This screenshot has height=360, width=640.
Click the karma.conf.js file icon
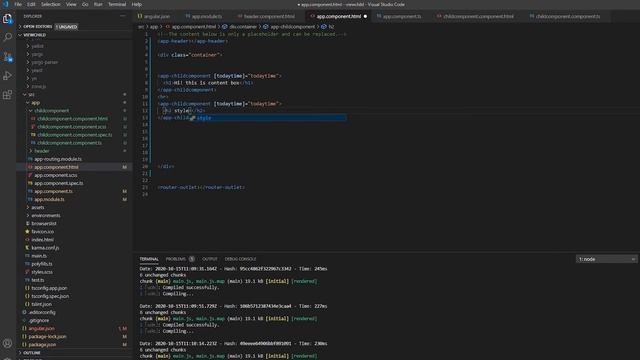click(x=27, y=248)
